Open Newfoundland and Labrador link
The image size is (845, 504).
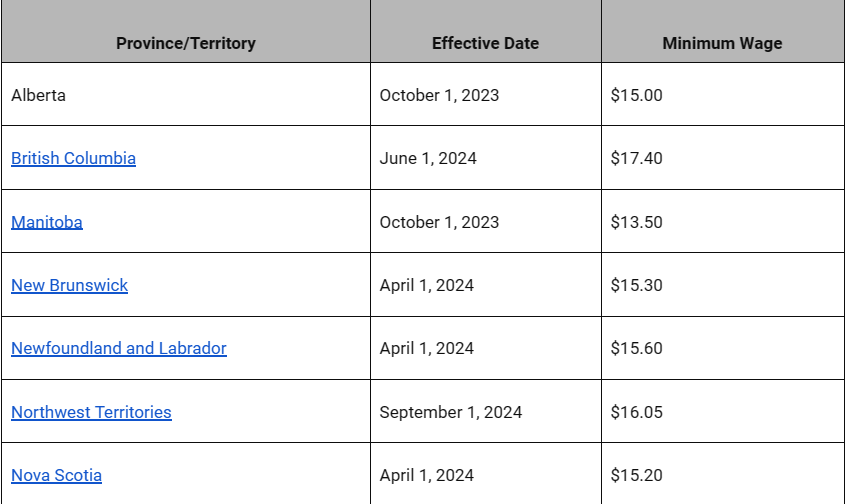pos(119,348)
